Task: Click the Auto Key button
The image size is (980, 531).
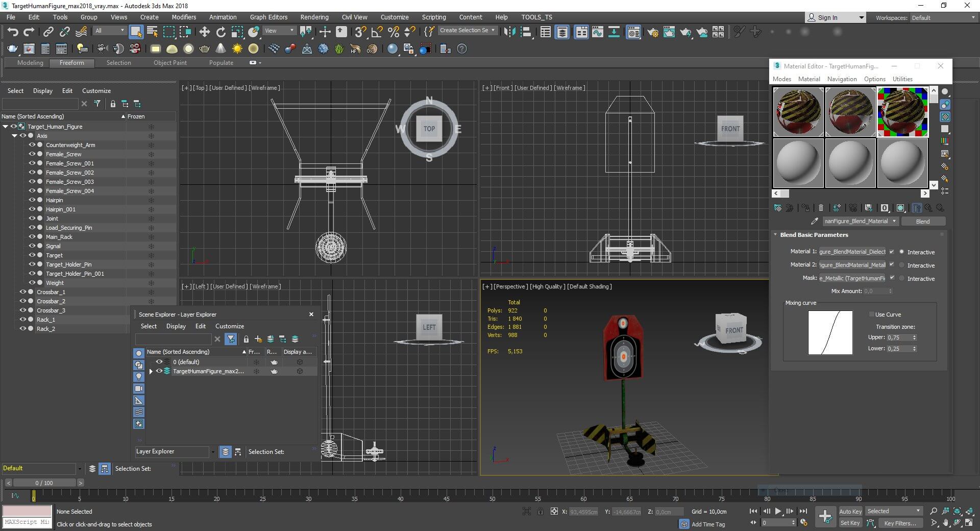Action: (x=850, y=511)
